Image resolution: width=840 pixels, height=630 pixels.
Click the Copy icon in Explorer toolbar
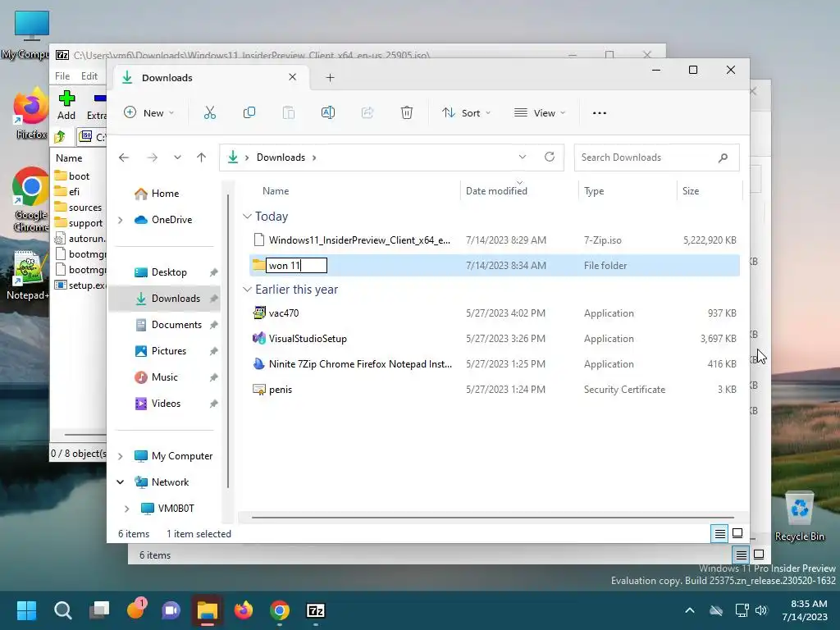249,112
